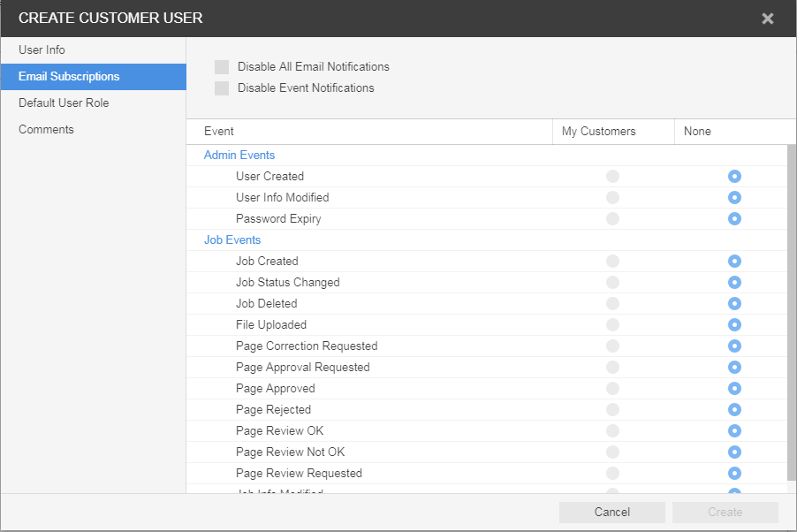Set Job Created to My Customers

612,262
